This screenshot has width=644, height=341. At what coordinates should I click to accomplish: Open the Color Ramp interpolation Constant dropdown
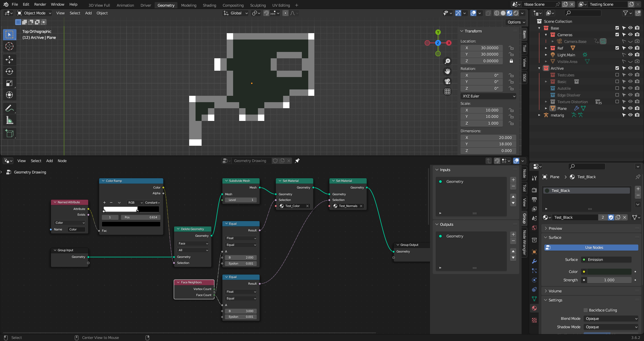[x=152, y=203]
